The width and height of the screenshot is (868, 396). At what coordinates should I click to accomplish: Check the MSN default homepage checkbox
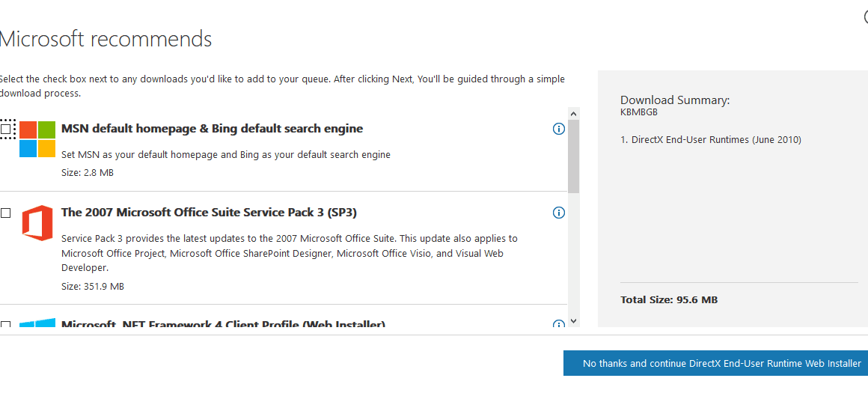click(x=5, y=129)
